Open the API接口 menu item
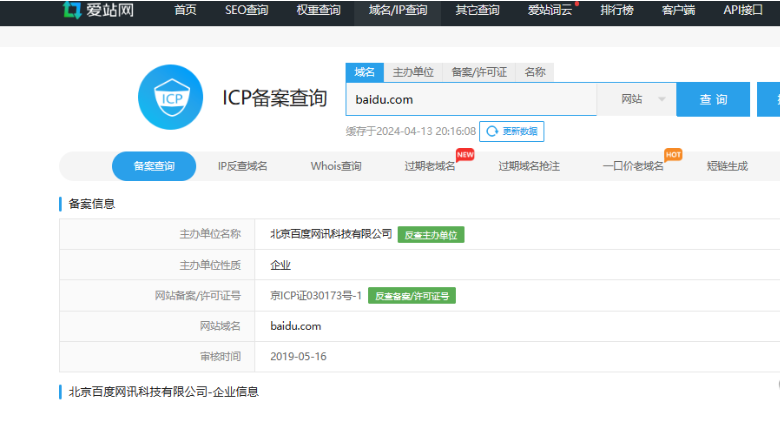 pyautogui.click(x=743, y=10)
